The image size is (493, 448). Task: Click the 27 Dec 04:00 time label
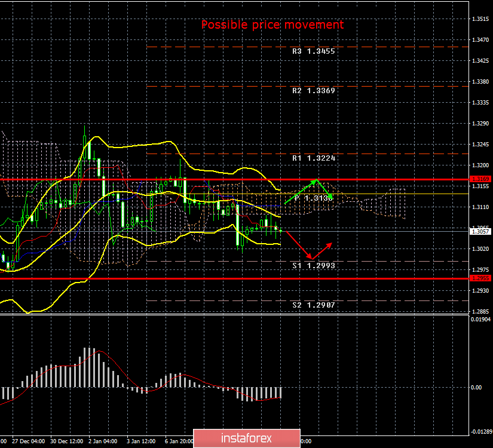29,442
